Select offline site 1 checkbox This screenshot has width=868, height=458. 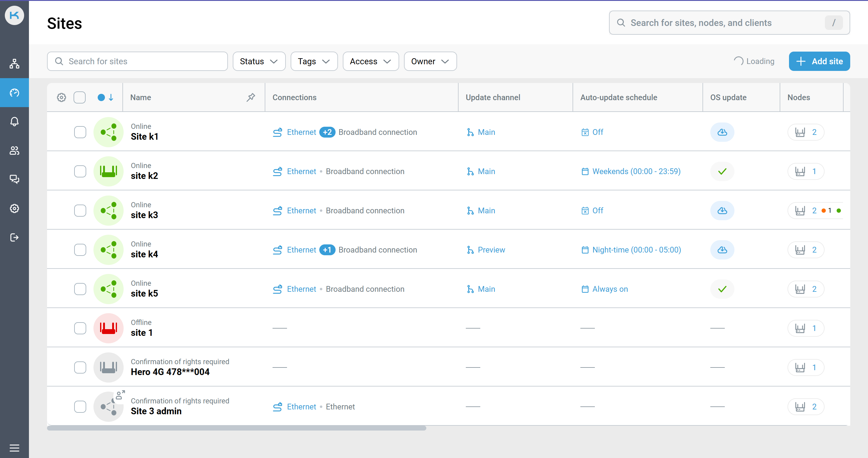click(x=80, y=328)
